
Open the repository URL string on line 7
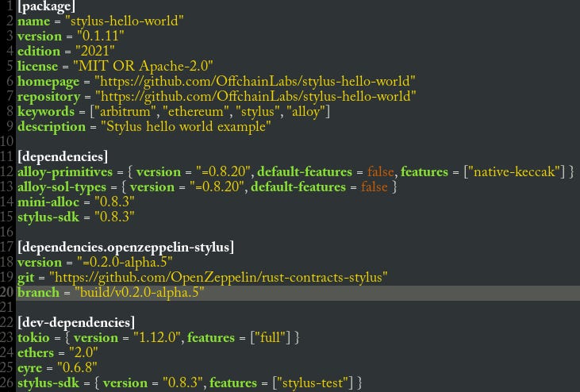(255, 97)
